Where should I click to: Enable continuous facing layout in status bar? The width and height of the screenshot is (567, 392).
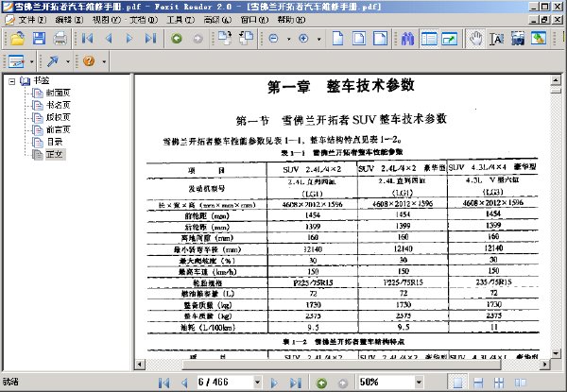click(x=499, y=383)
